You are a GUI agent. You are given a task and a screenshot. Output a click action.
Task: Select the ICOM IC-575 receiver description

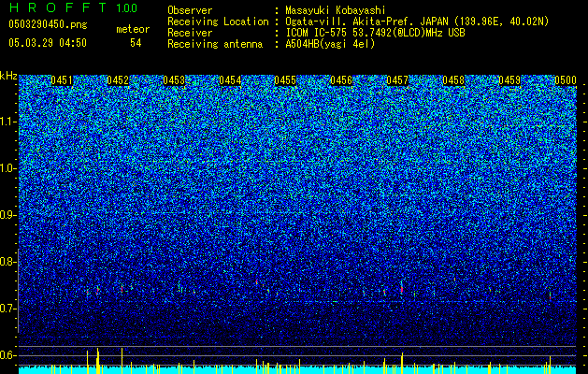pos(375,33)
